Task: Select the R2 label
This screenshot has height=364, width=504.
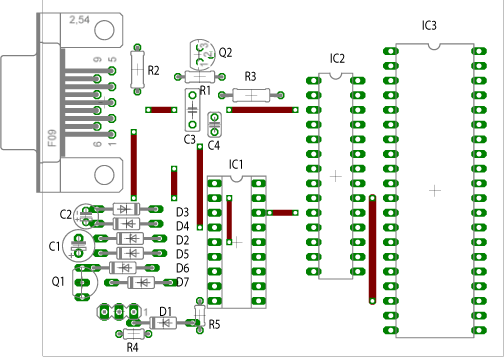Action: point(154,70)
